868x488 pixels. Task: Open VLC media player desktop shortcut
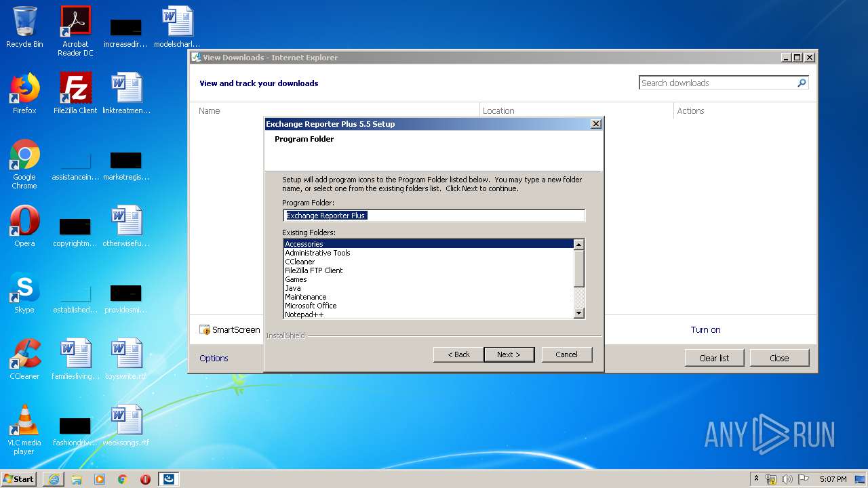coord(24,430)
